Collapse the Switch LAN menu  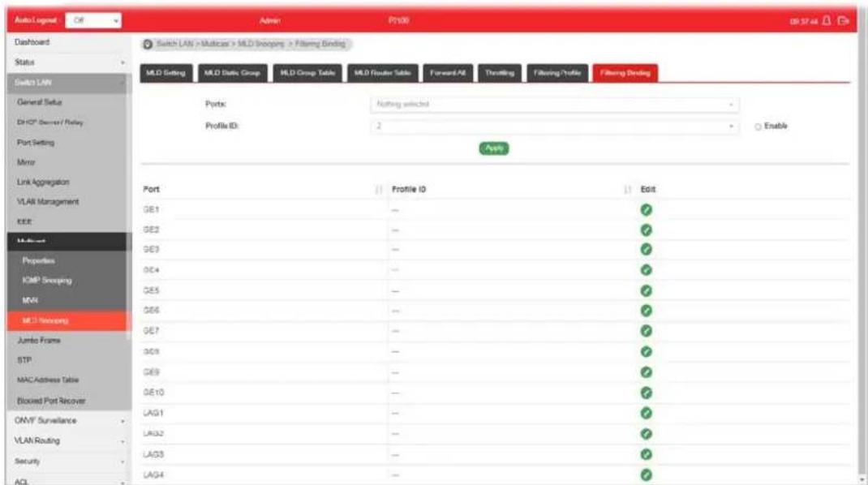click(x=69, y=83)
